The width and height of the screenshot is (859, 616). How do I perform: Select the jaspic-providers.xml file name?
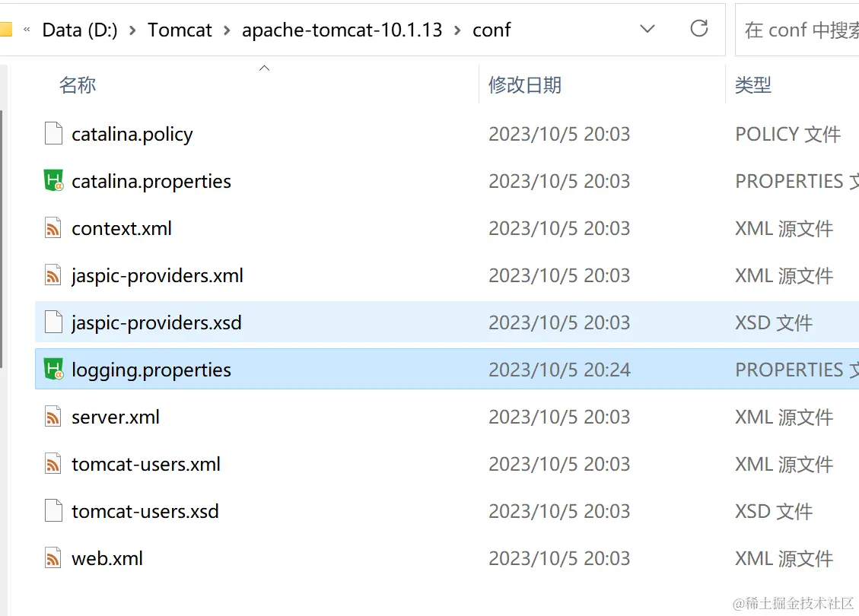click(x=157, y=275)
